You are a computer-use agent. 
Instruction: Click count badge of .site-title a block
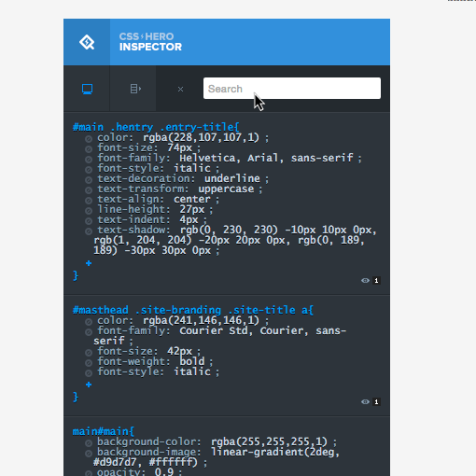(x=376, y=402)
